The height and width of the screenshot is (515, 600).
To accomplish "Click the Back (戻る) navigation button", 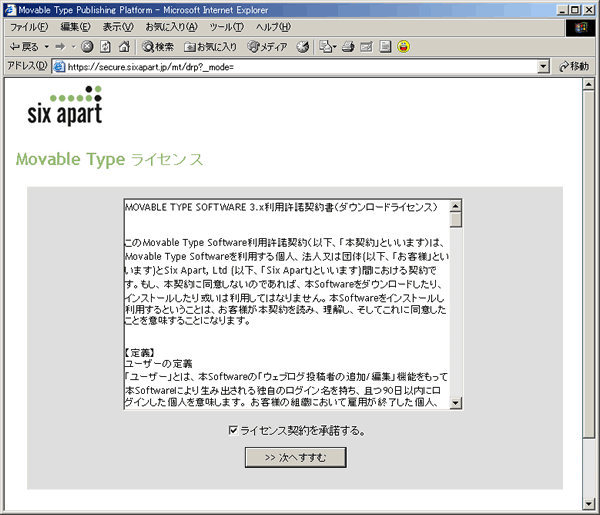I will click(x=24, y=46).
